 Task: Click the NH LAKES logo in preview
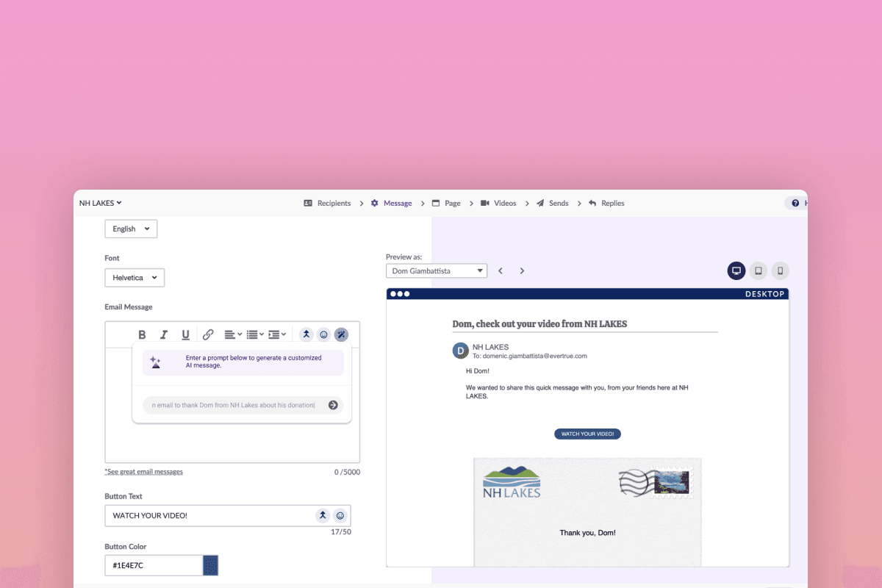pyautogui.click(x=512, y=482)
